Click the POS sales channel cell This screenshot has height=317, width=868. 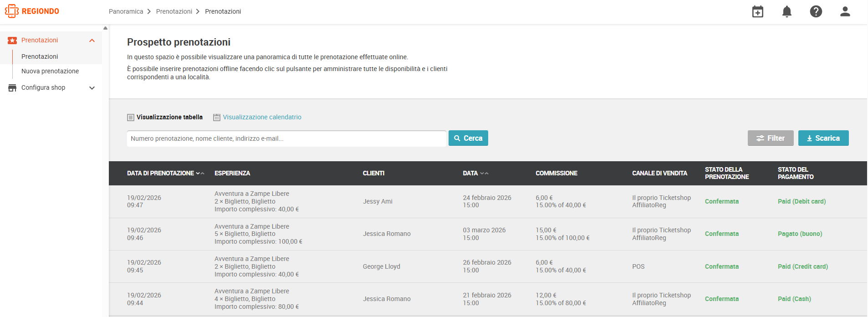(638, 266)
